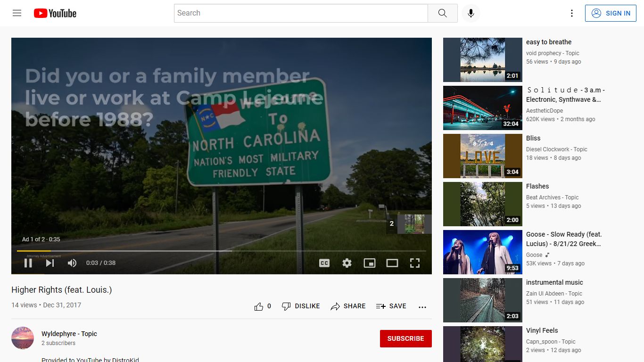
Task: Open the 'Vinyl Feels' video thumbnail
Action: [x=483, y=344]
